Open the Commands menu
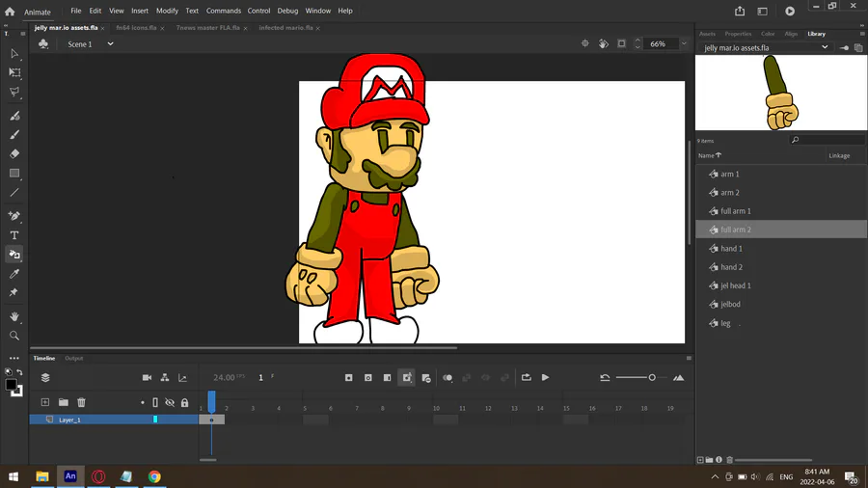The width and height of the screenshot is (868, 488). point(223,11)
